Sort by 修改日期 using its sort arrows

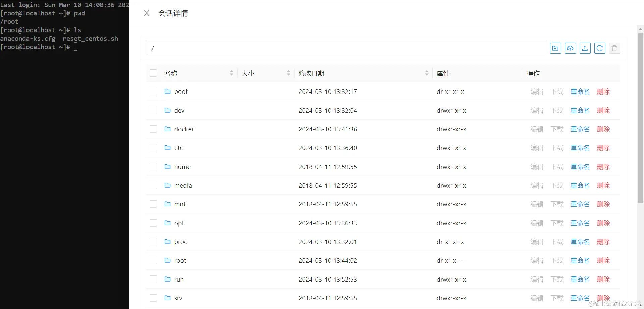click(x=427, y=73)
